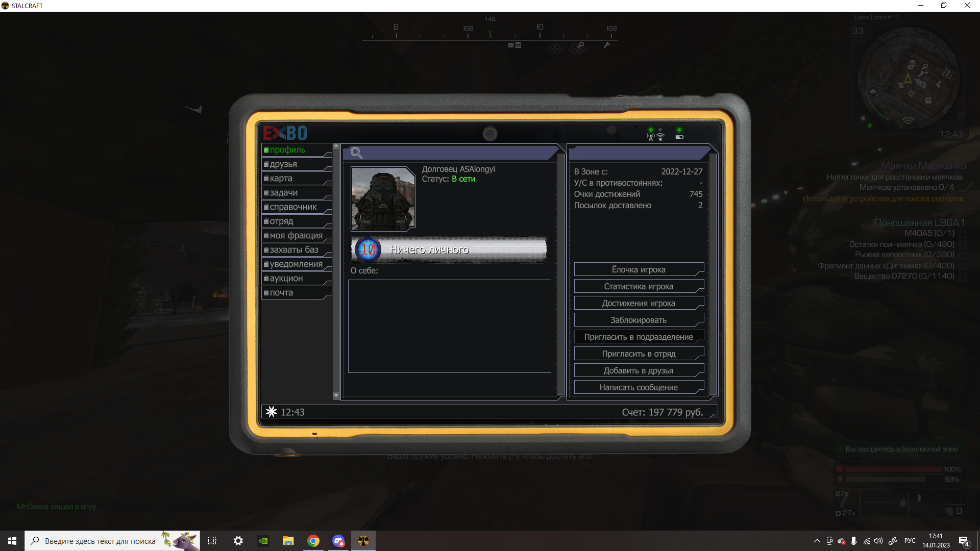
Task: Open the уведомления section
Action: pos(297,264)
